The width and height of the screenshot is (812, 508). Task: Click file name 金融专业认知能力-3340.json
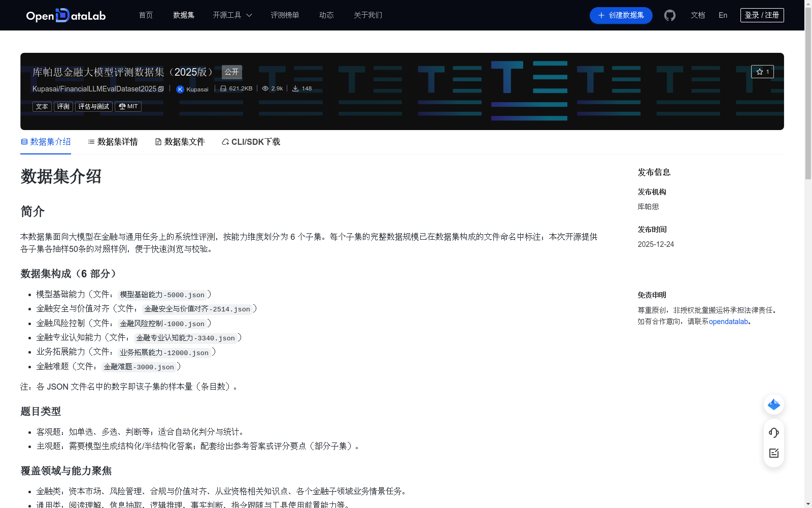click(186, 338)
